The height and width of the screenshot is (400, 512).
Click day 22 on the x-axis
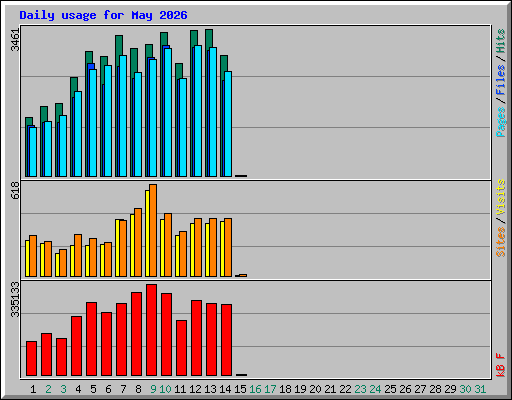[x=345, y=389]
